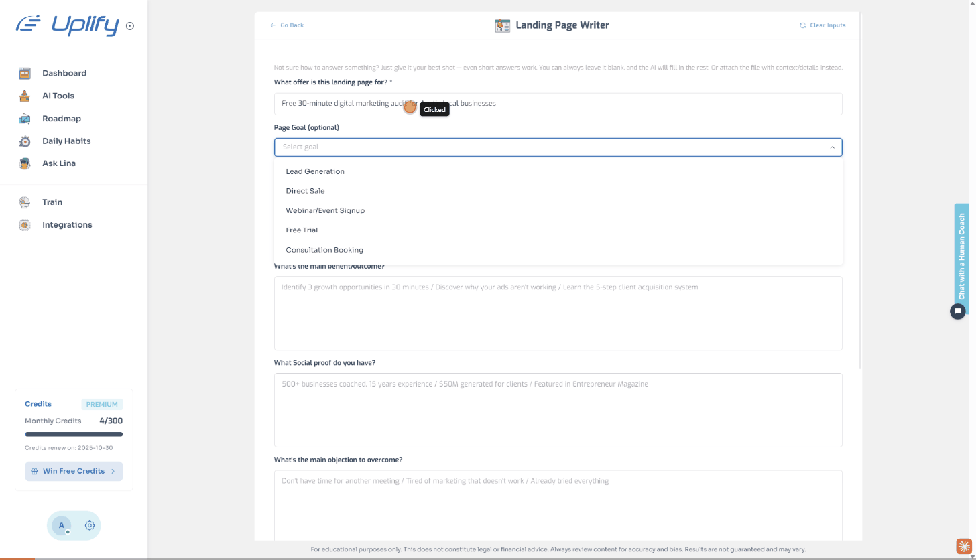
Task: Pick the Webinar/Event Signup option
Action: [325, 210]
